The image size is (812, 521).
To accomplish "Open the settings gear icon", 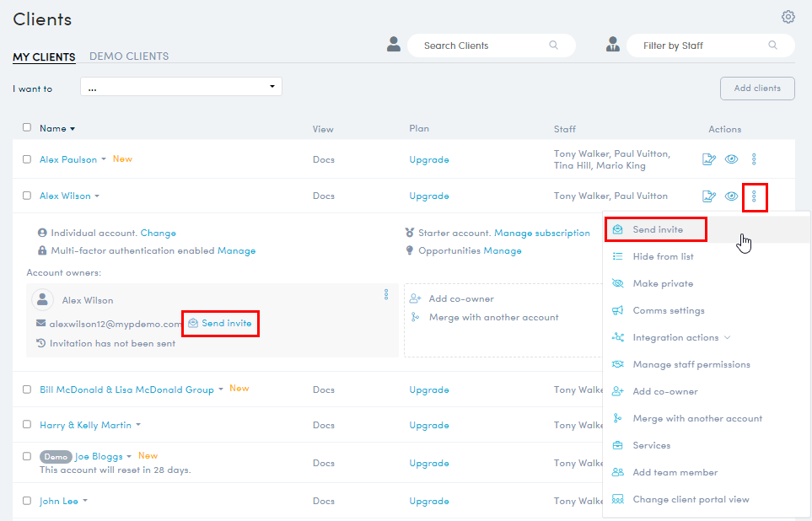I will click(788, 17).
